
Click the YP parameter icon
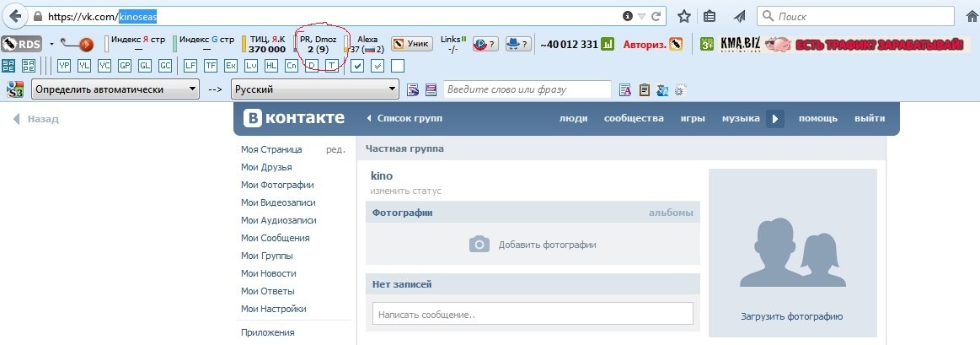pyautogui.click(x=64, y=65)
